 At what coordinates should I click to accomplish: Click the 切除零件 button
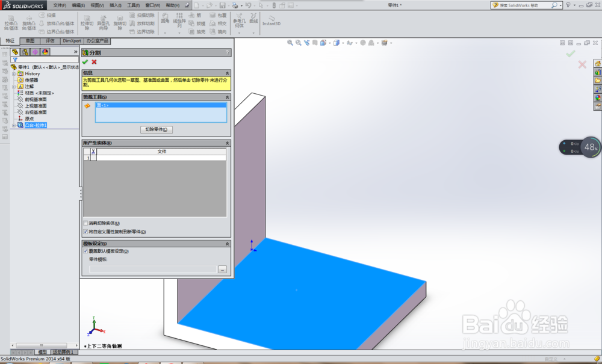point(157,129)
